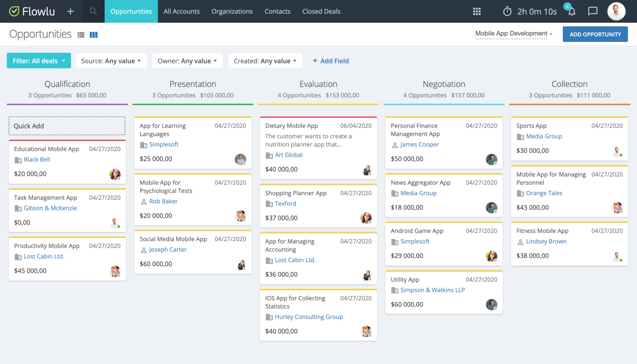
Task: Open the global search
Action: (x=92, y=11)
